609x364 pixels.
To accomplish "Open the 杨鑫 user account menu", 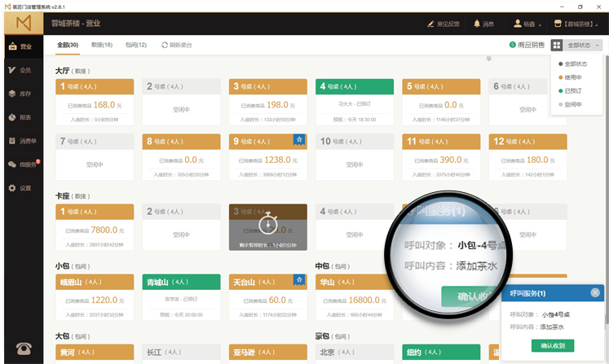I will pyautogui.click(x=527, y=24).
